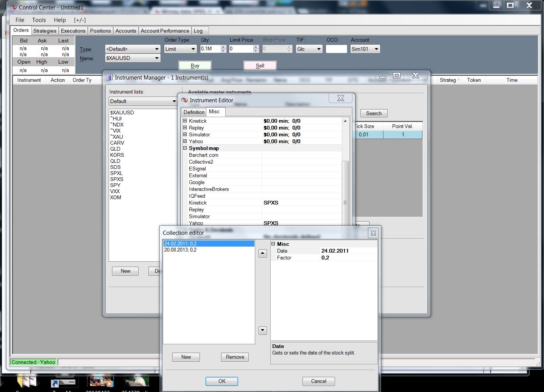Click the OCO input field
Image resolution: width=544 pixels, height=392 pixels.
tap(336, 49)
